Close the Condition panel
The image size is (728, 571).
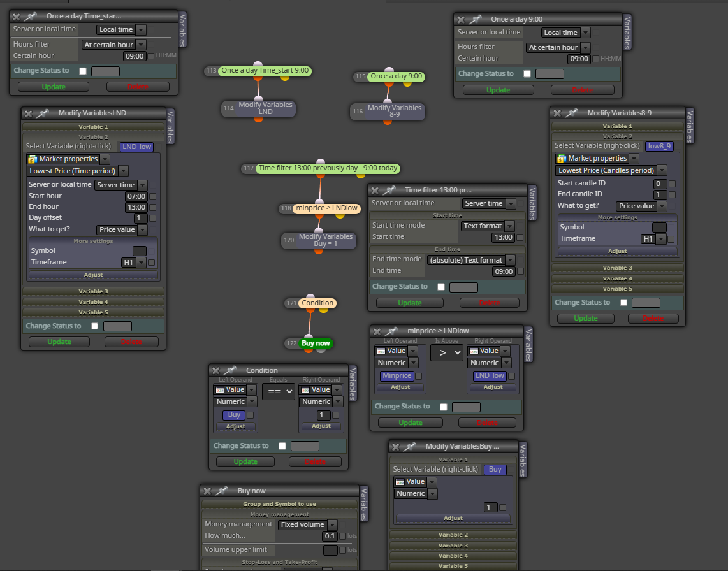[x=216, y=370]
